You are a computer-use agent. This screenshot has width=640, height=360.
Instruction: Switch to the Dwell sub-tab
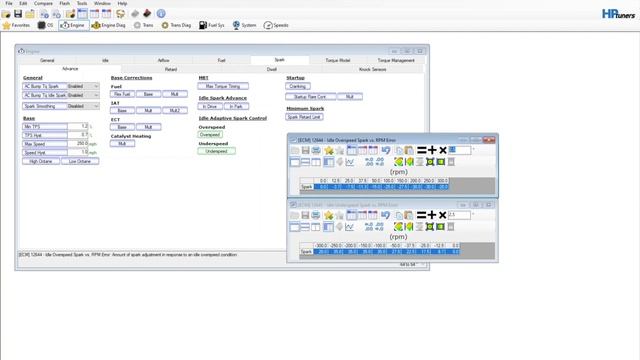pyautogui.click(x=272, y=69)
